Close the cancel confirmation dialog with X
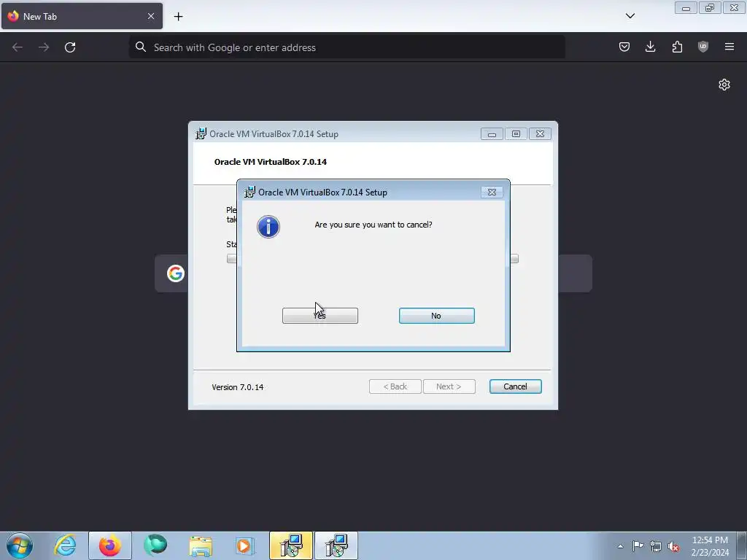This screenshot has width=747, height=560. click(492, 192)
